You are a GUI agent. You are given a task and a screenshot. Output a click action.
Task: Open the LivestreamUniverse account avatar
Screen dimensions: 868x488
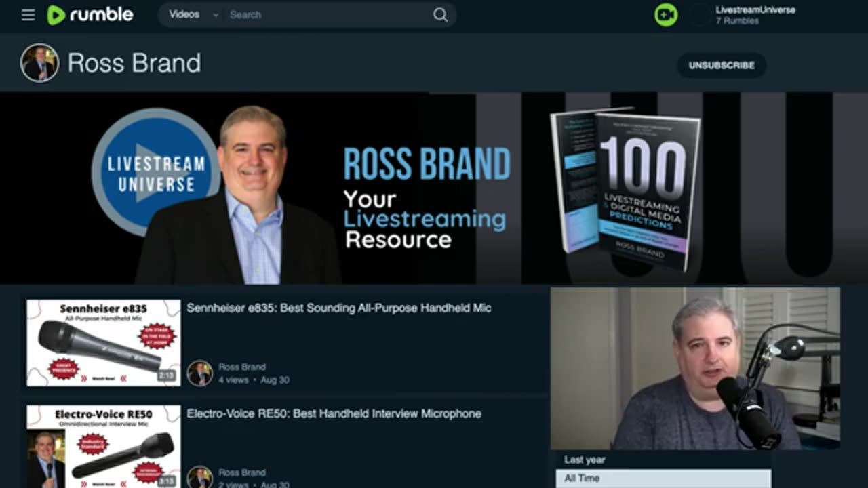coord(701,15)
